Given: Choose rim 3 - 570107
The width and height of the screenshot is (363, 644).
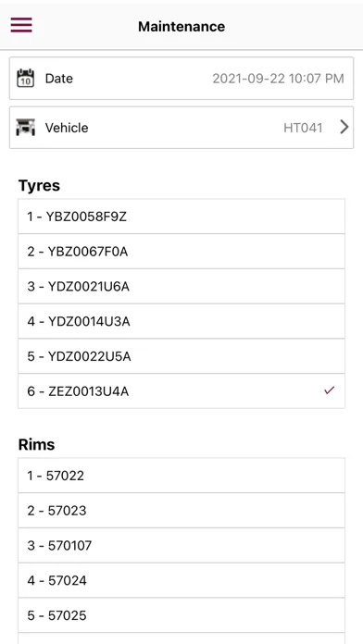Looking at the screenshot, I should 181,545.
